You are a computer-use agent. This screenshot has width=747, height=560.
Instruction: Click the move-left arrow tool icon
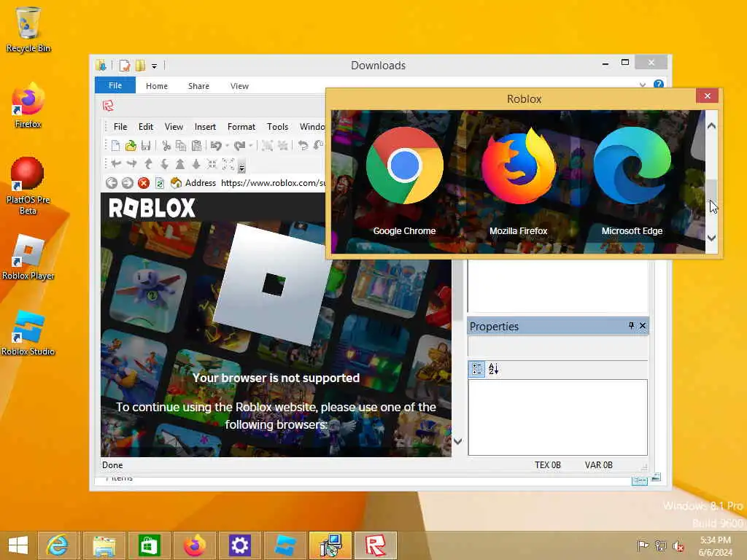[x=116, y=164]
